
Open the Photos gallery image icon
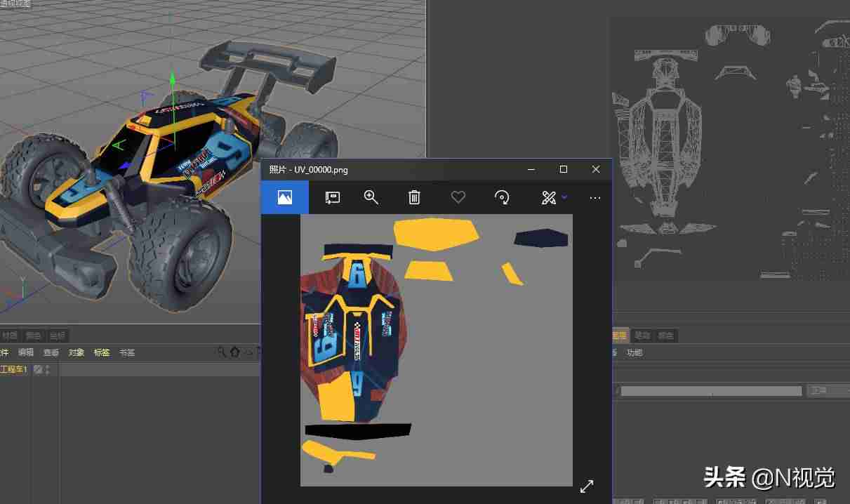(x=285, y=198)
